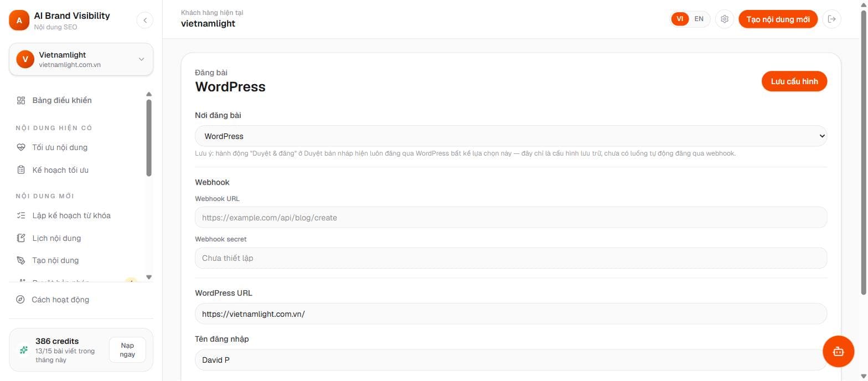Click the Webhook section heading
The image size is (868, 381).
[212, 182]
